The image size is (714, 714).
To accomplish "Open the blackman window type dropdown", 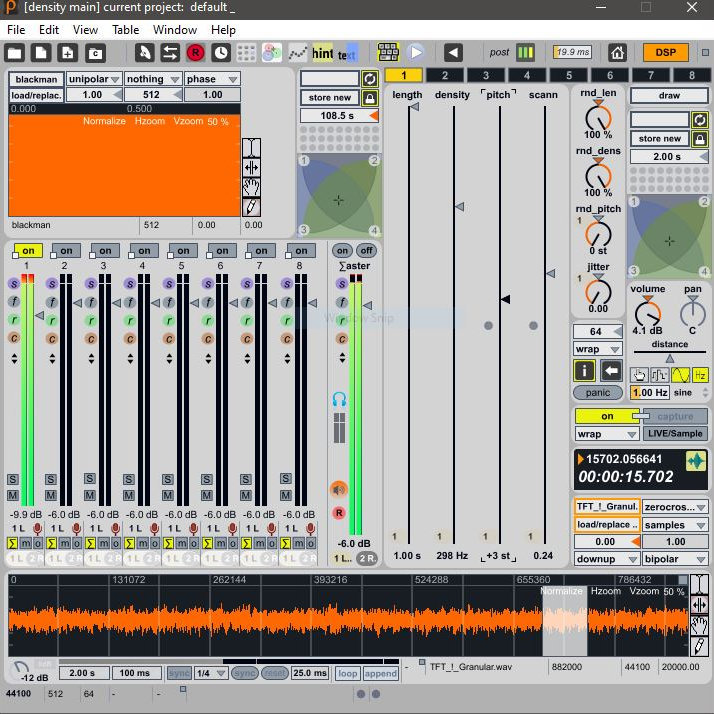I will (x=36, y=79).
